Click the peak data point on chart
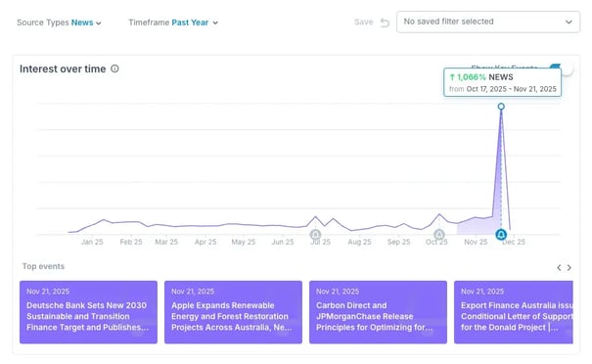 pyautogui.click(x=501, y=107)
